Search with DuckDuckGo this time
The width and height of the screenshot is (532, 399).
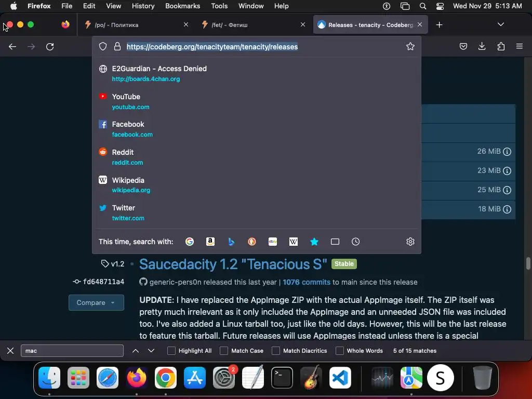252,242
